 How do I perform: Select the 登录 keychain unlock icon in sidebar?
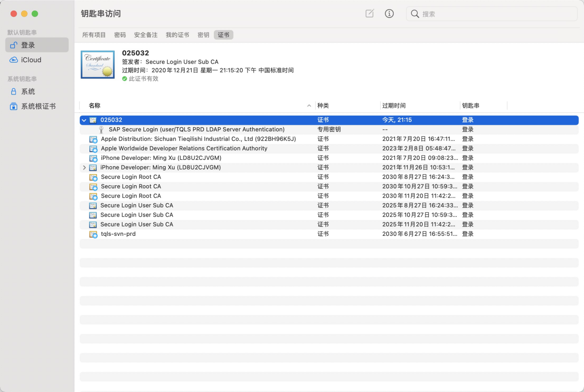[x=14, y=45]
